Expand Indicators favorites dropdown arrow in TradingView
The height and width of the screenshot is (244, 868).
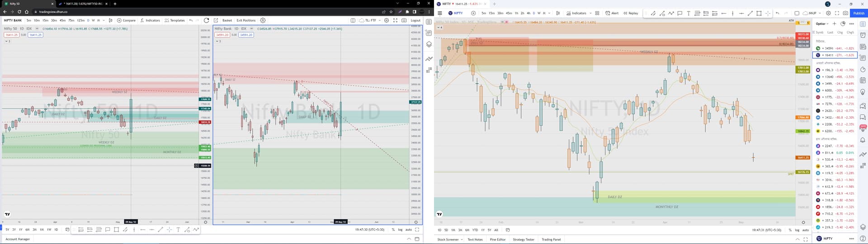tap(590, 13)
